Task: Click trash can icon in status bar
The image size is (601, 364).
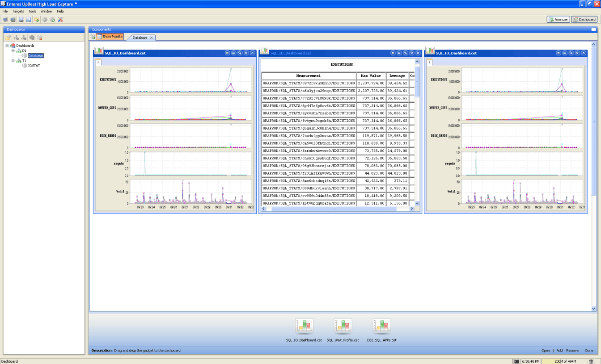Action: 591,361
